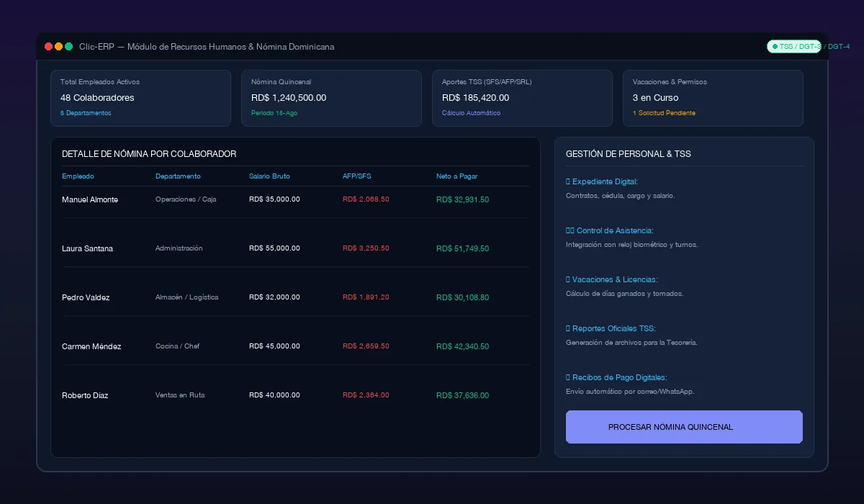Click the "Operaciones / Caja" department cell
Viewport: 864px width, 504px height.
[186, 199]
